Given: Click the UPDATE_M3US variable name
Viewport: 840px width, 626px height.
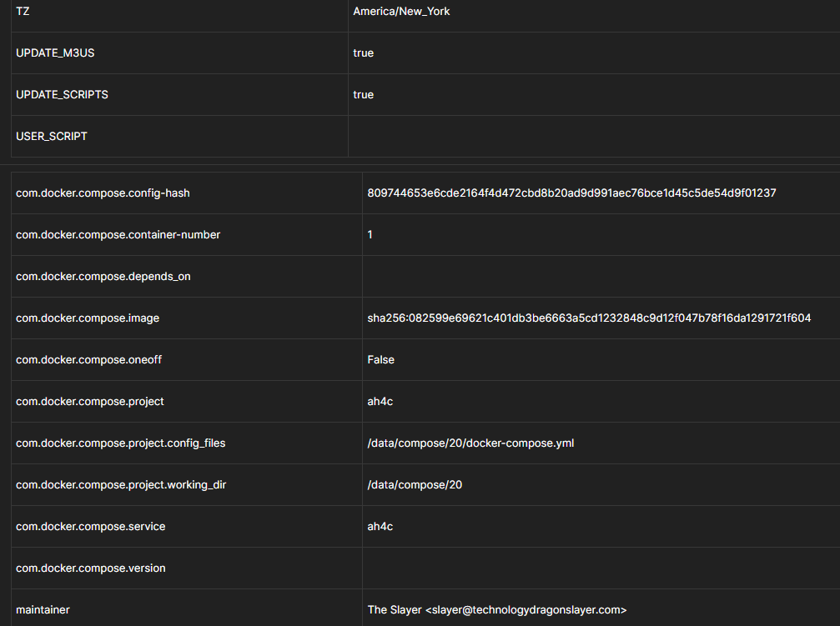Looking at the screenshot, I should pos(55,53).
